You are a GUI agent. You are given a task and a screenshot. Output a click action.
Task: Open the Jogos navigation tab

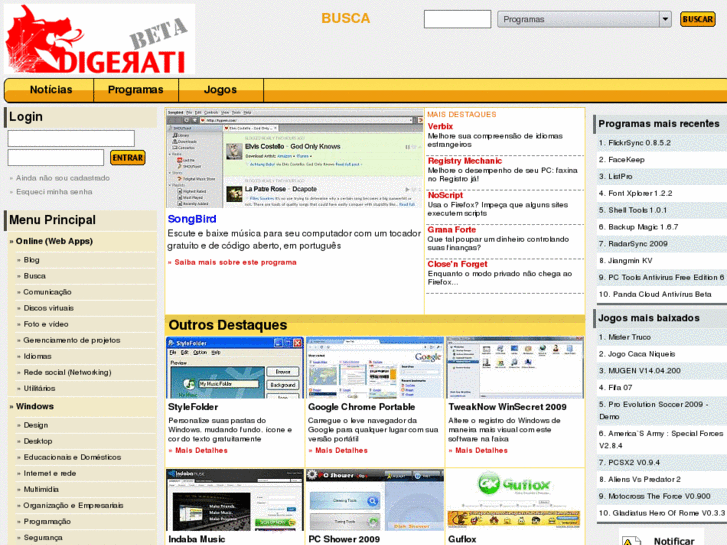coord(220,90)
